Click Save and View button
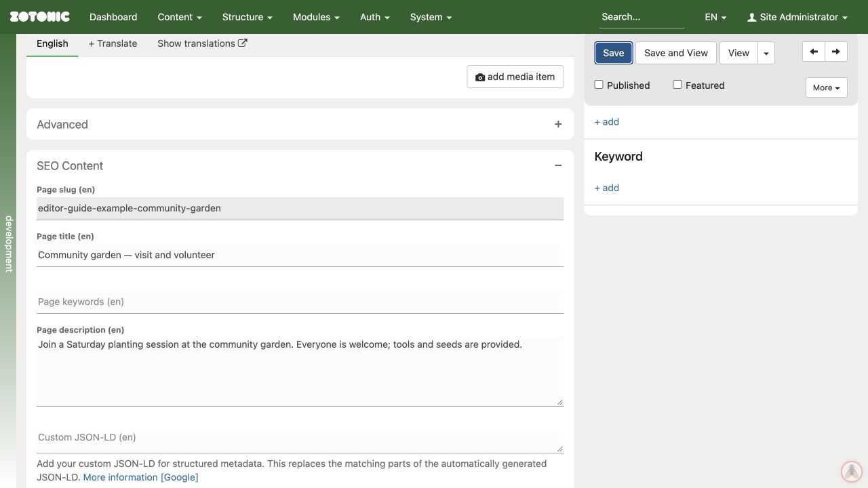Image resolution: width=868 pixels, height=488 pixels. coord(676,53)
